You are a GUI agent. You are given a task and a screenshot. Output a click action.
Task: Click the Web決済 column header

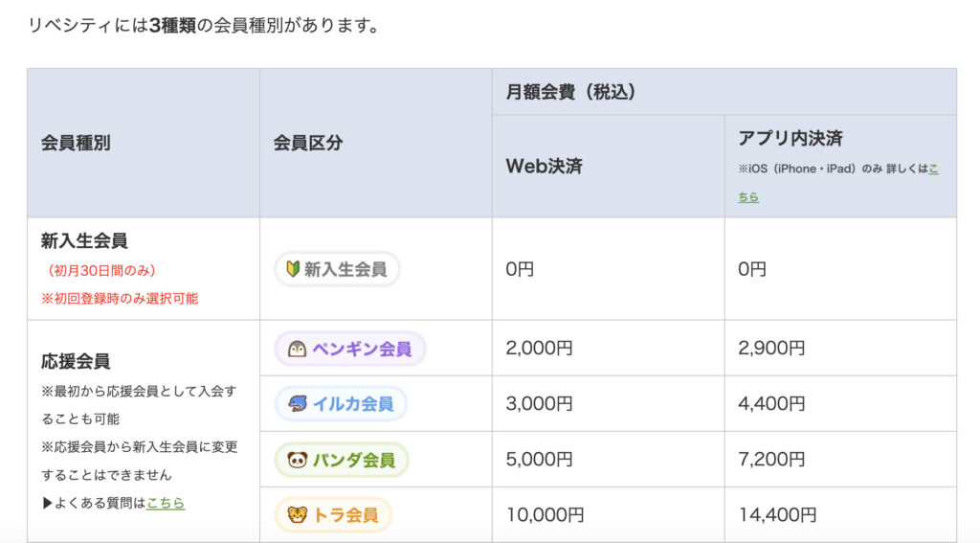click(544, 166)
